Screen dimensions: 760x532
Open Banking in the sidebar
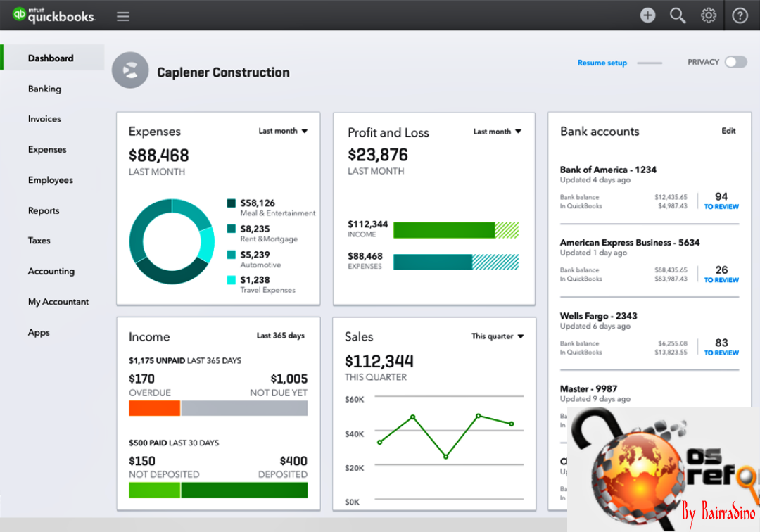(44, 89)
